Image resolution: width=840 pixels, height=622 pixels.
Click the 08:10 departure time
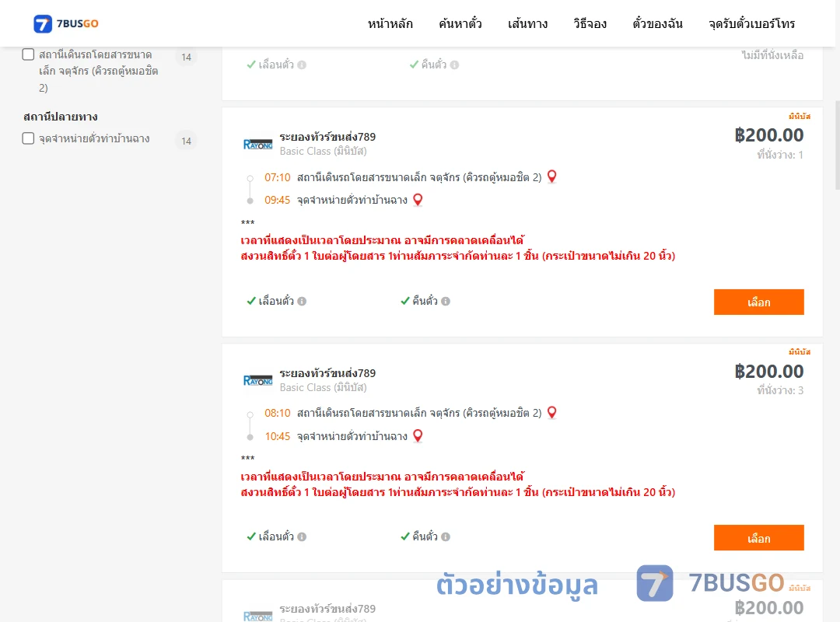[277, 413]
